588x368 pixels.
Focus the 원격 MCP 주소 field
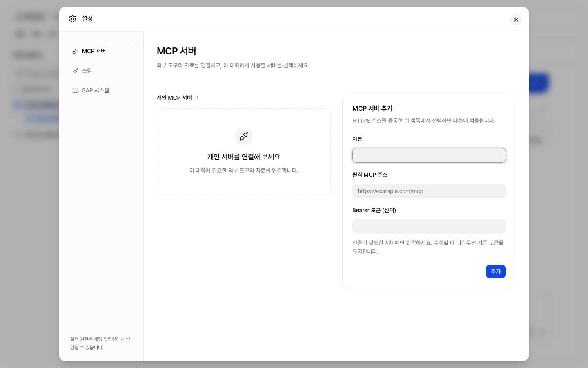pos(429,191)
